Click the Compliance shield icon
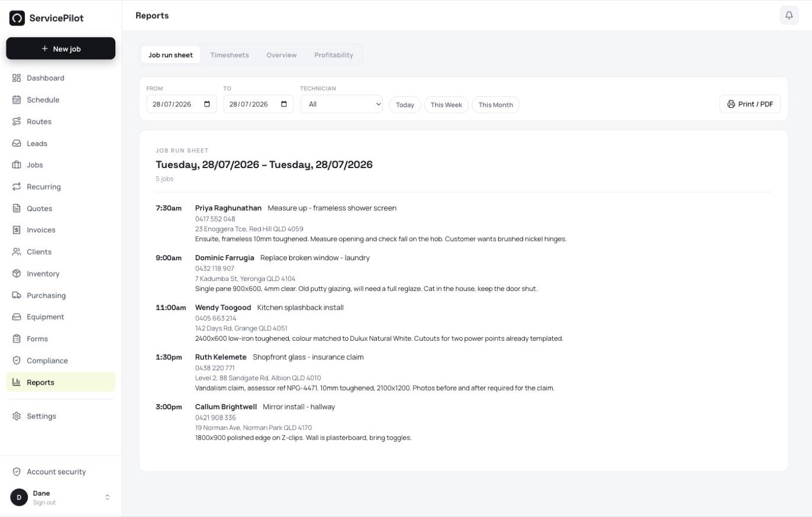The width and height of the screenshot is (812, 517). pos(16,361)
